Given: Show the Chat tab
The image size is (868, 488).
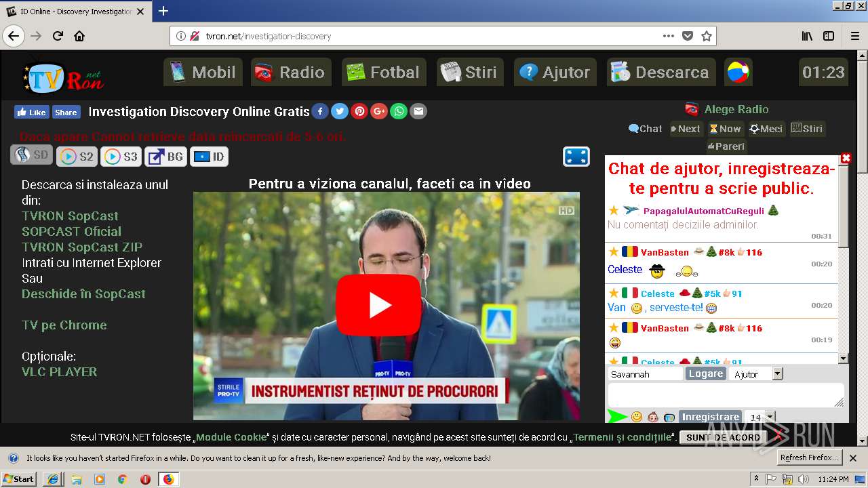Looking at the screenshot, I should (645, 129).
